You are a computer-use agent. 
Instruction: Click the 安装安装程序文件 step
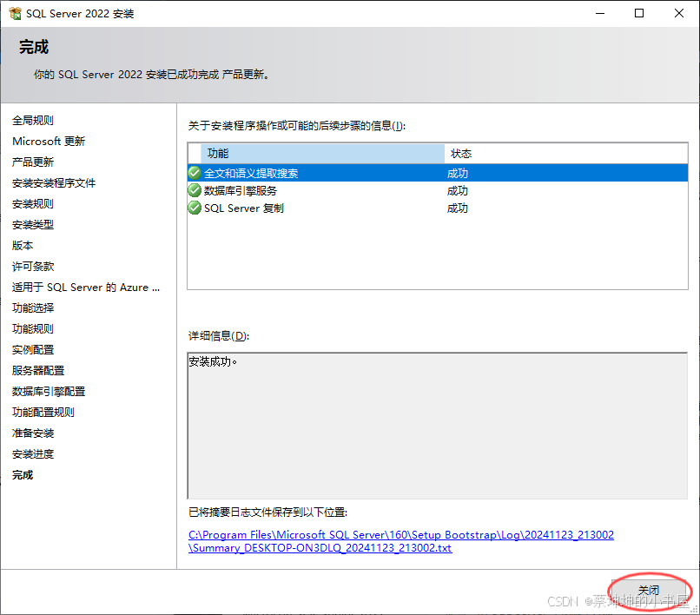pyautogui.click(x=54, y=182)
